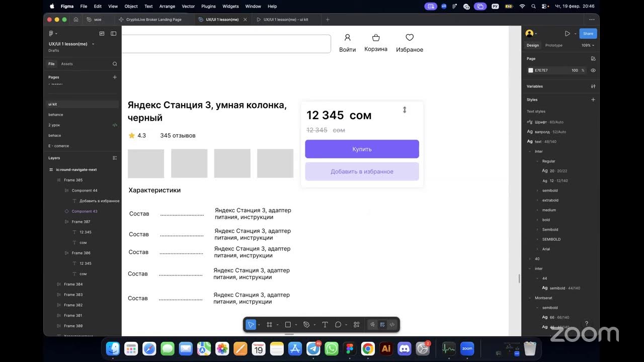The image size is (644, 362).
Task: Expand the semibold style group under Regular
Action: (537, 191)
